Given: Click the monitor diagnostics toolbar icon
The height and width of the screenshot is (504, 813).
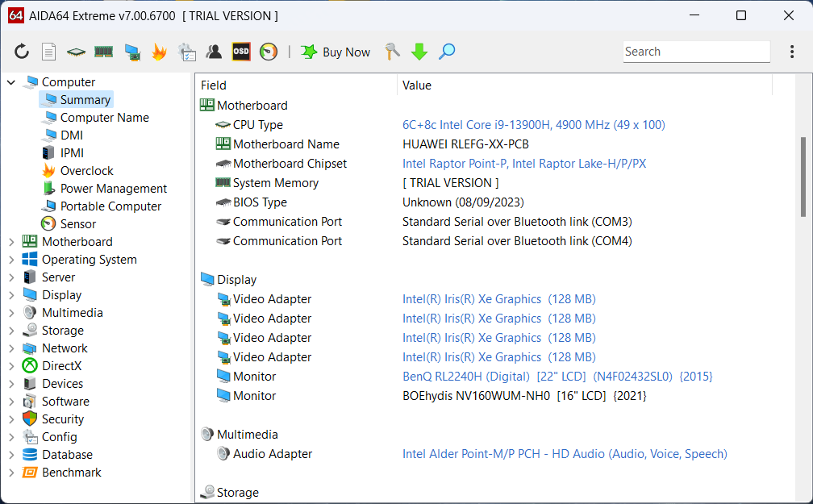Looking at the screenshot, I should pyautogui.click(x=133, y=52).
